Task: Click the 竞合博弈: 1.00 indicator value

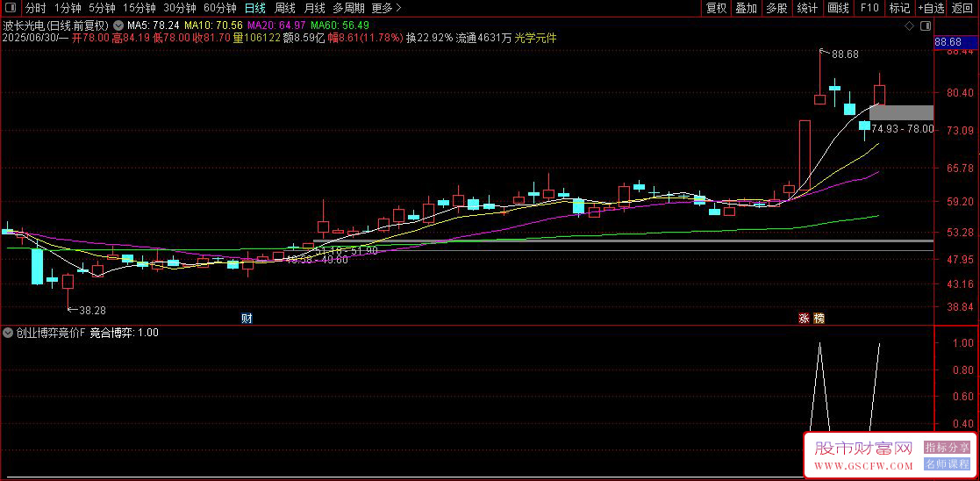Action: [124, 333]
